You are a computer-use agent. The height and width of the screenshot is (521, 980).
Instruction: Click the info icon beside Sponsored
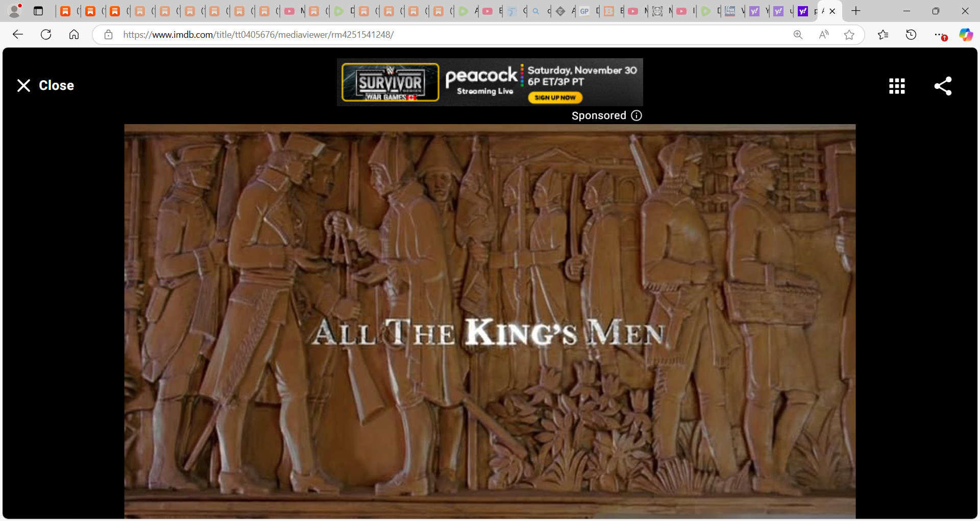[636, 115]
